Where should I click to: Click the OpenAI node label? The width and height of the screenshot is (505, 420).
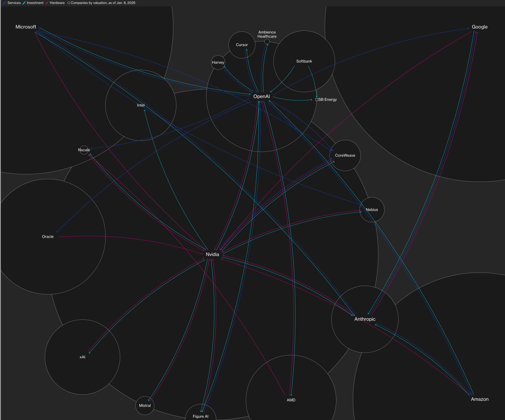tap(261, 96)
